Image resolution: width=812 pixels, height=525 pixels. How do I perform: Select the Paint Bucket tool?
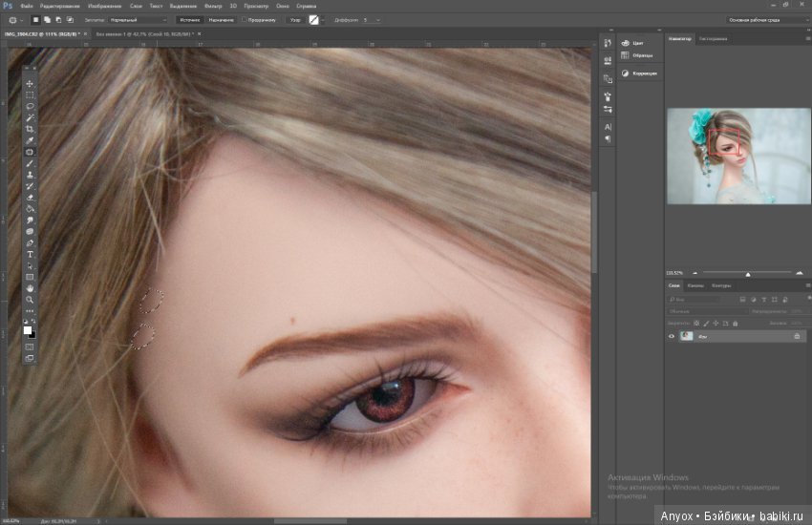tap(30, 209)
